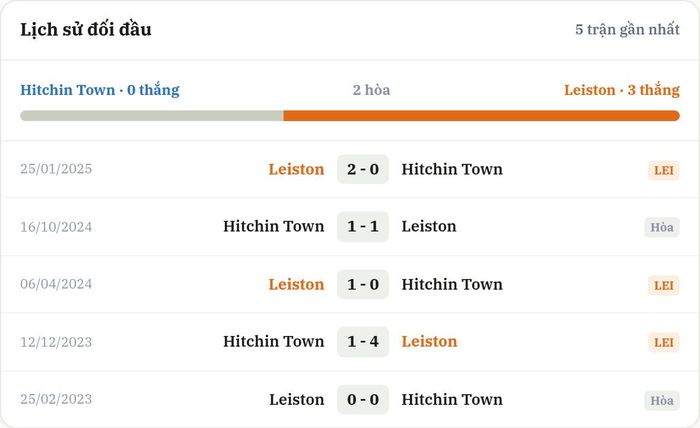
Task: Click the 'Lịch sử đối đầu' heading
Action: pos(86,29)
